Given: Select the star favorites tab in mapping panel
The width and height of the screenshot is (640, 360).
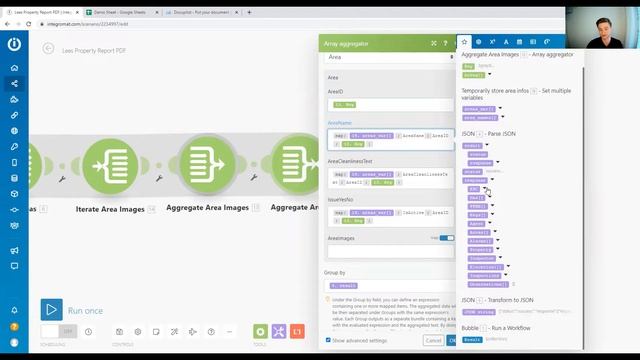Looking at the screenshot, I should point(464,42).
